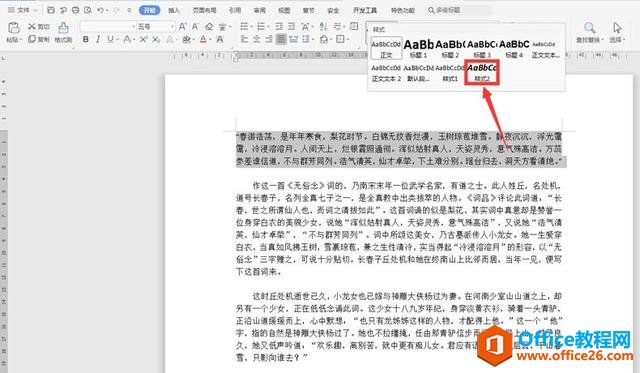Click the Decrease Indent icon
This screenshot has height=373, width=640.
[x=279, y=27]
